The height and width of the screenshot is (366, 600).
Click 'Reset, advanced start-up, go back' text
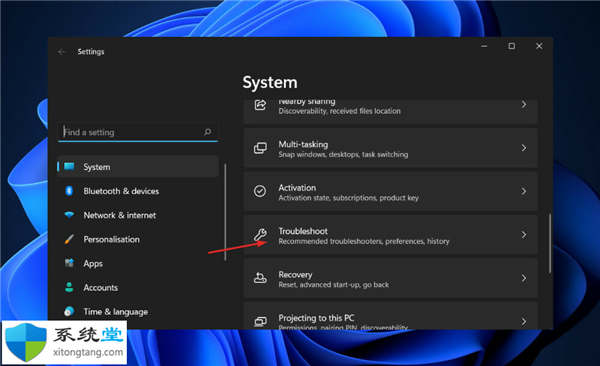point(334,284)
